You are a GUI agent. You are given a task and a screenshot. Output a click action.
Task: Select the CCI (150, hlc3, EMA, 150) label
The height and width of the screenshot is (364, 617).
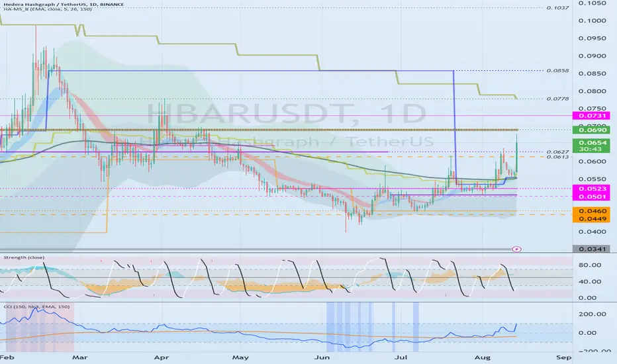pyautogui.click(x=36, y=306)
